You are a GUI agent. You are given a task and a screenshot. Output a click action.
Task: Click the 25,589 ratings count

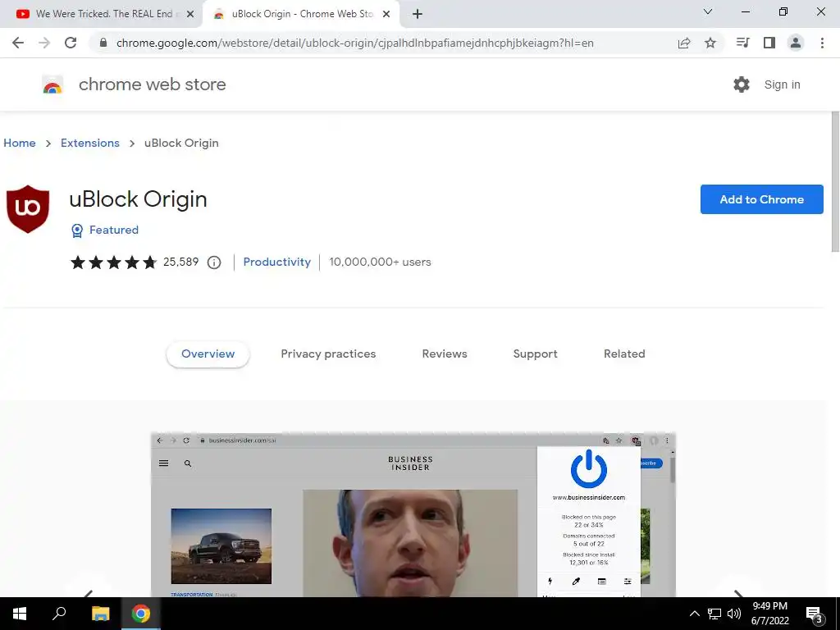181,262
